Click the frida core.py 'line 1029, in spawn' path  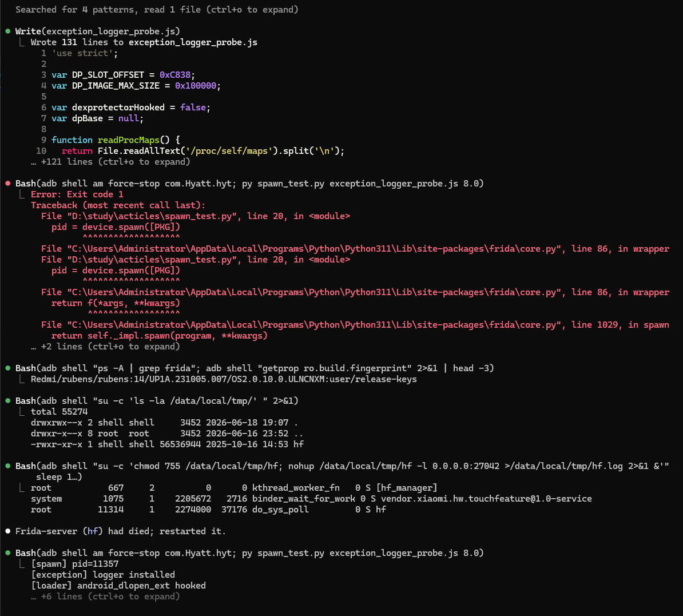pos(355,325)
